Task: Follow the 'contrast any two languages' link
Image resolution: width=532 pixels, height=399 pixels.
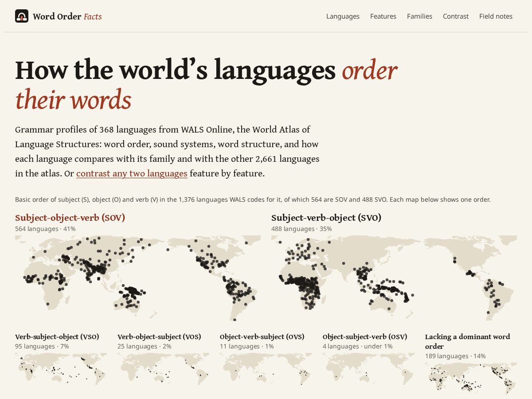Action: (132, 173)
